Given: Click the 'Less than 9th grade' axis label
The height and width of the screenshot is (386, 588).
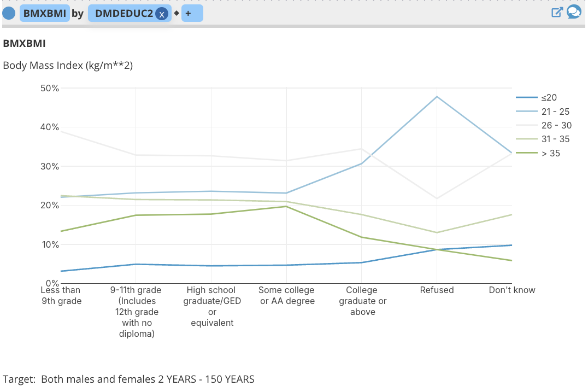Looking at the screenshot, I should tap(61, 296).
